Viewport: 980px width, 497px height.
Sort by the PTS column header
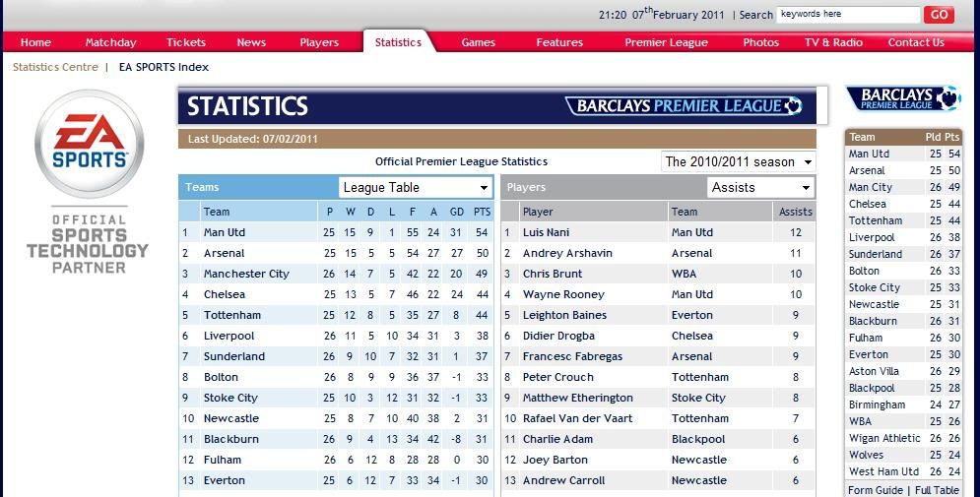[x=482, y=212]
